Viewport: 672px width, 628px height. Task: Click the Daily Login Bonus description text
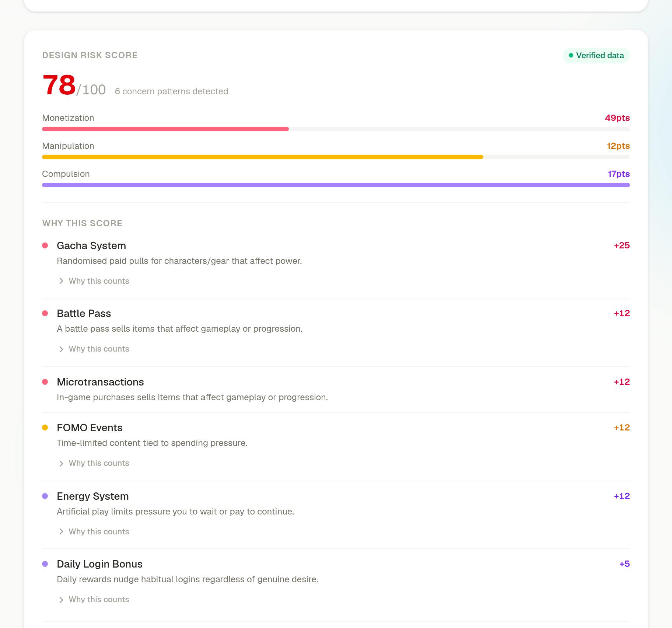click(188, 579)
